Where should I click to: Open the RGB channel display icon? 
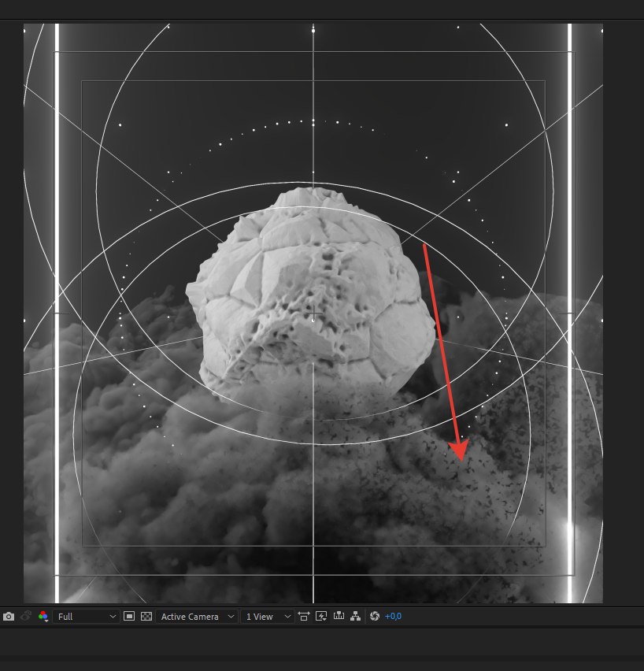pyautogui.click(x=43, y=616)
